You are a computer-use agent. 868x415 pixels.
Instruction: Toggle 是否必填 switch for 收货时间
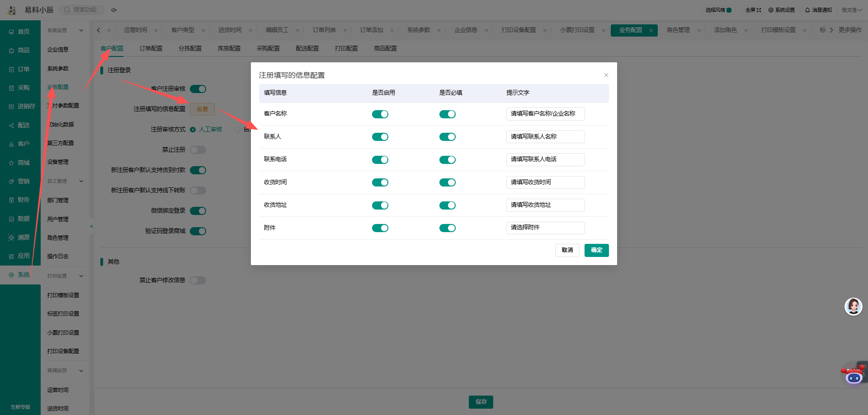[x=448, y=182]
